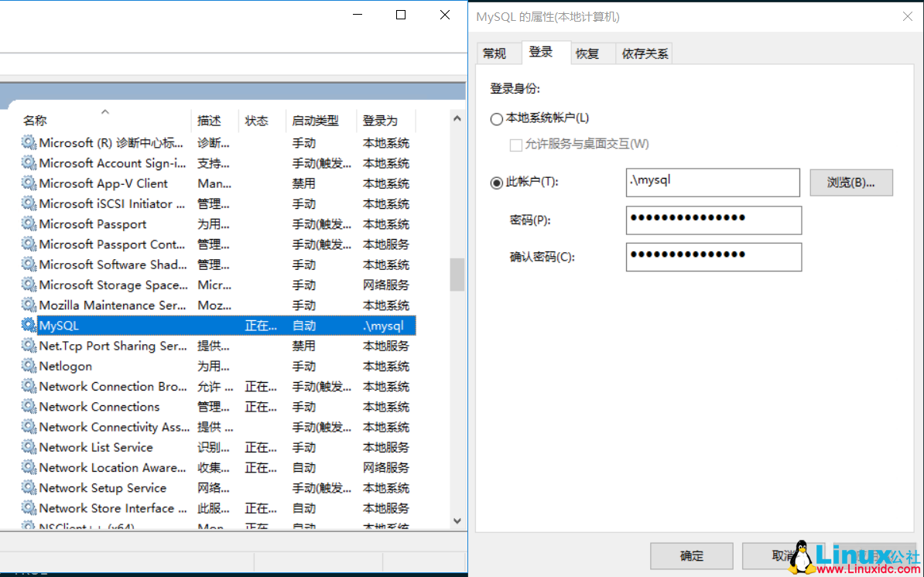Click inside the 密码(P) password field

tap(712, 220)
